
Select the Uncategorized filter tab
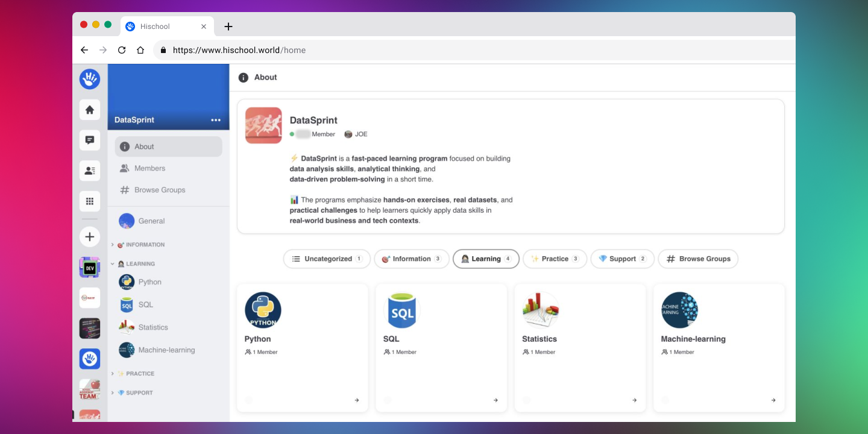point(327,259)
